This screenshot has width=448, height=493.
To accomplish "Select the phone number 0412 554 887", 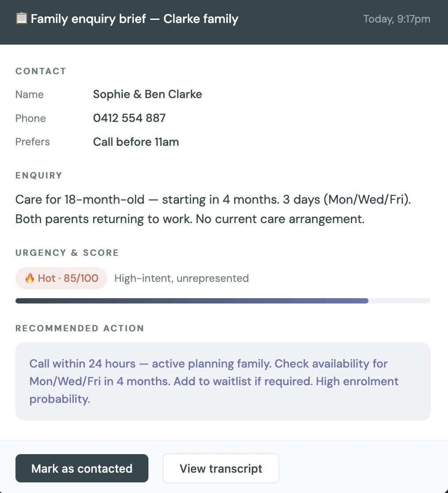I will coord(129,118).
